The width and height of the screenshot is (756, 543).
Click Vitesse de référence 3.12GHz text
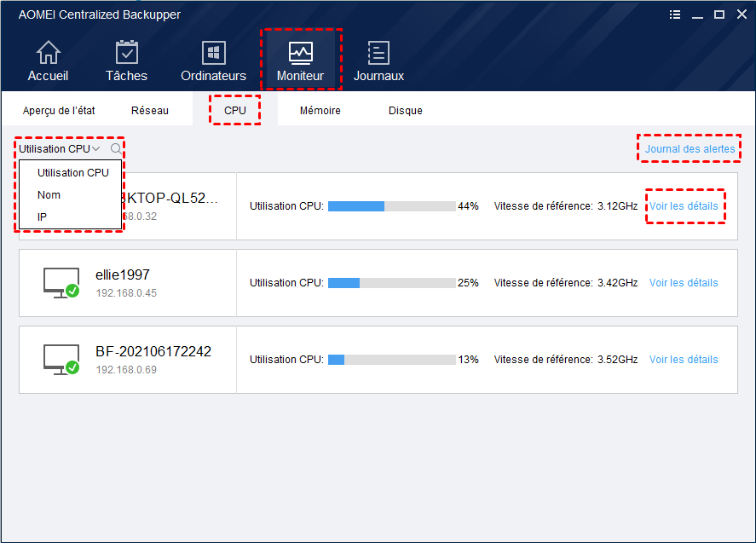[x=566, y=206]
